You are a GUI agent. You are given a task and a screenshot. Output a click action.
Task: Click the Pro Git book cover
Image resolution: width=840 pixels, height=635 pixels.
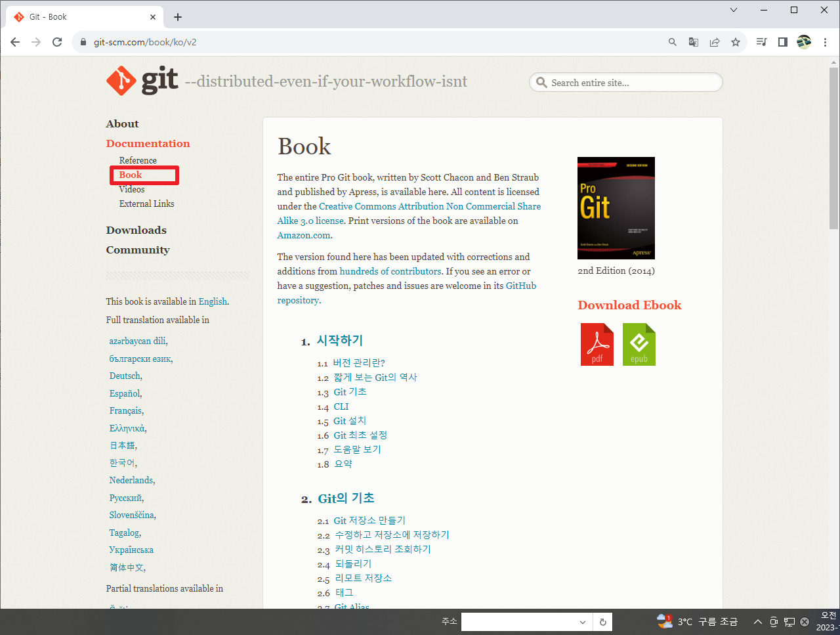point(616,208)
